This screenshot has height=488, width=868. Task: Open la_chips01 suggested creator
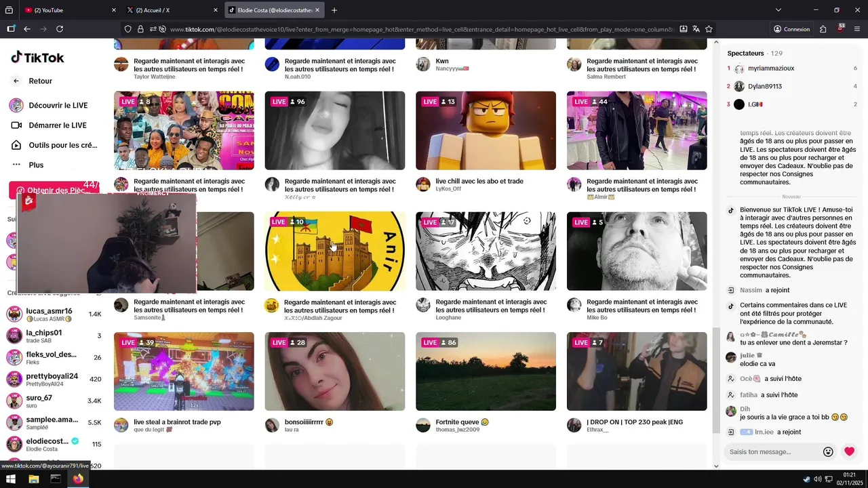pyautogui.click(x=54, y=335)
